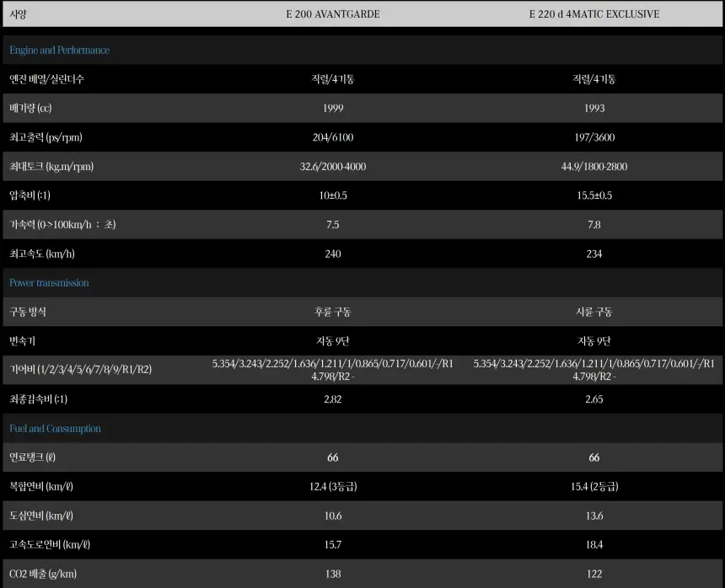Click the 최대토크 (kg.m/rpm) row label
725x588 pixels.
point(51,166)
